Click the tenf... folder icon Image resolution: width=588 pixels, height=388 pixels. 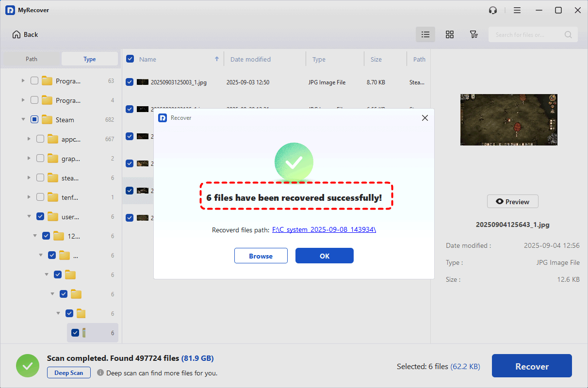[53, 197]
